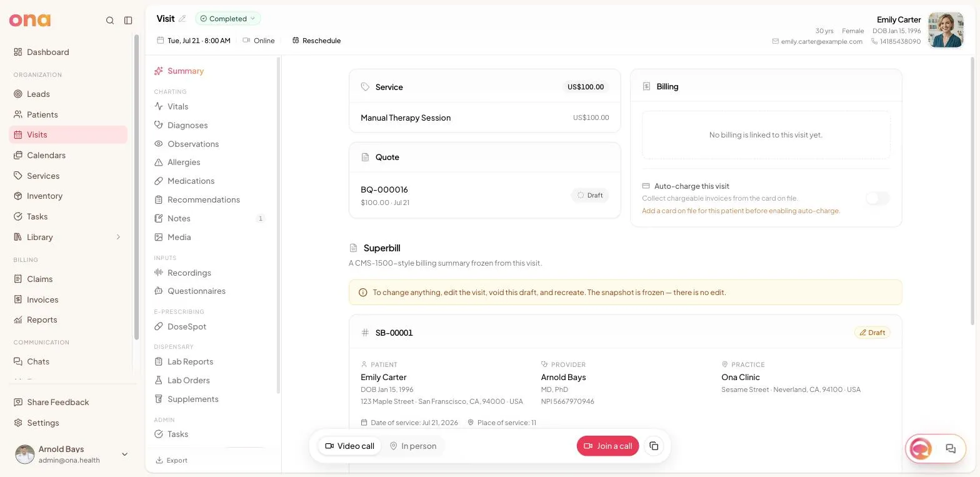980x477 pixels.
Task: Click the video icon beside Online
Action: [246, 40]
